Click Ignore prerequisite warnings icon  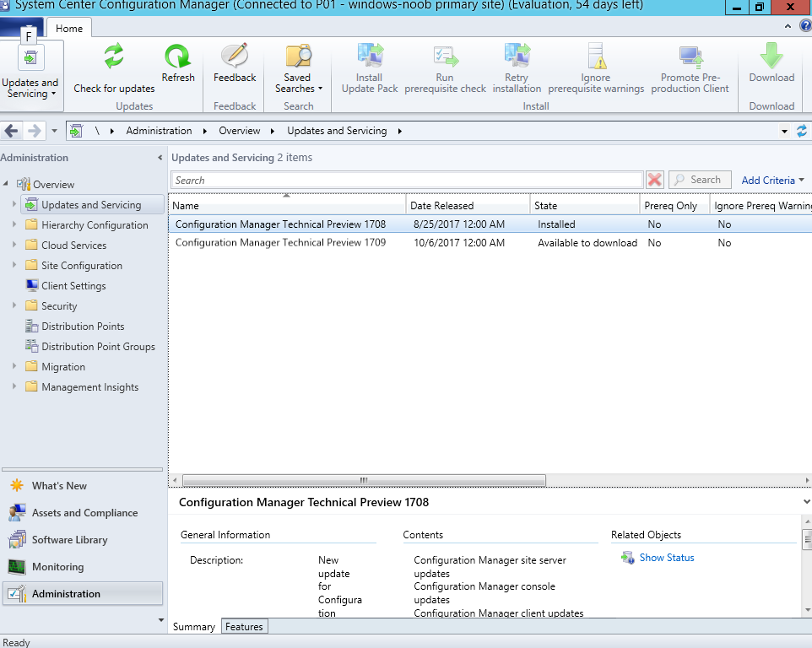pos(596,56)
